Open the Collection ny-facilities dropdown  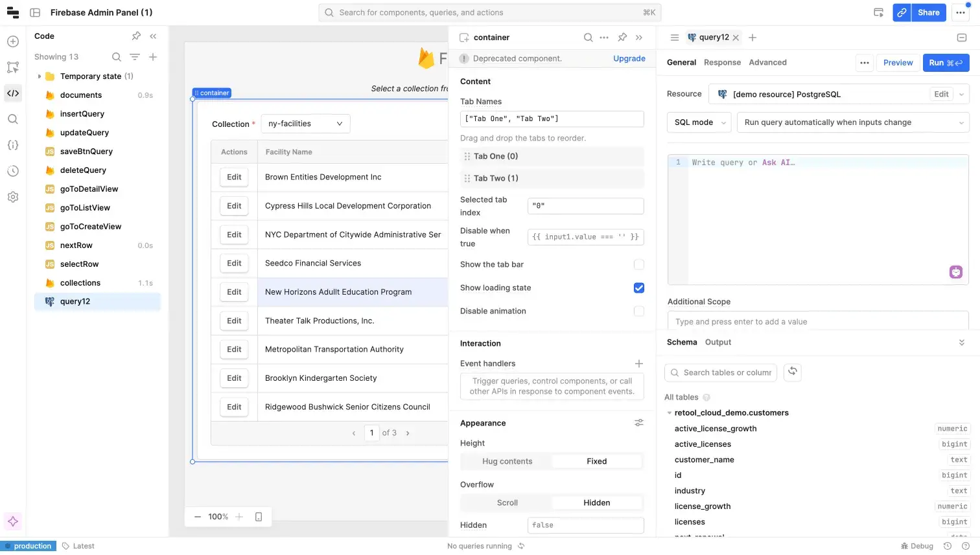pyautogui.click(x=305, y=124)
